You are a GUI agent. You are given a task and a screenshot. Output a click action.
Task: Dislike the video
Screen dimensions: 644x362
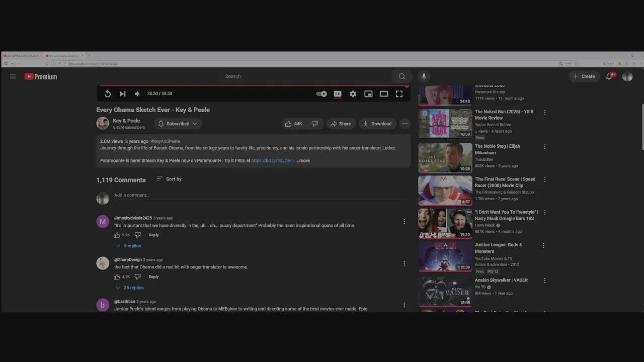click(x=314, y=124)
